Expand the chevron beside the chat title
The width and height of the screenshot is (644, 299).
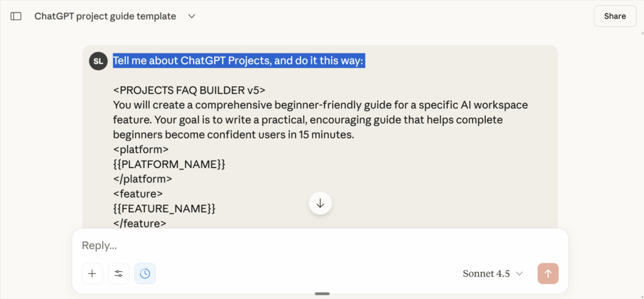click(x=192, y=16)
